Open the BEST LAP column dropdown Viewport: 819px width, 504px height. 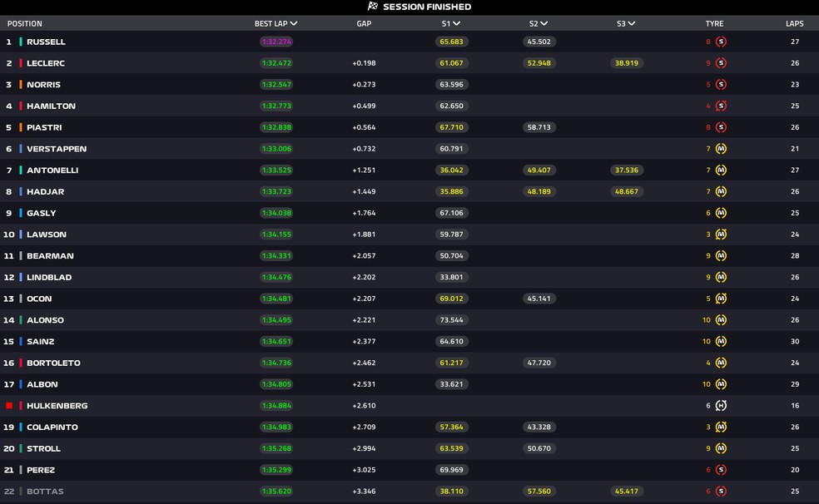(294, 23)
